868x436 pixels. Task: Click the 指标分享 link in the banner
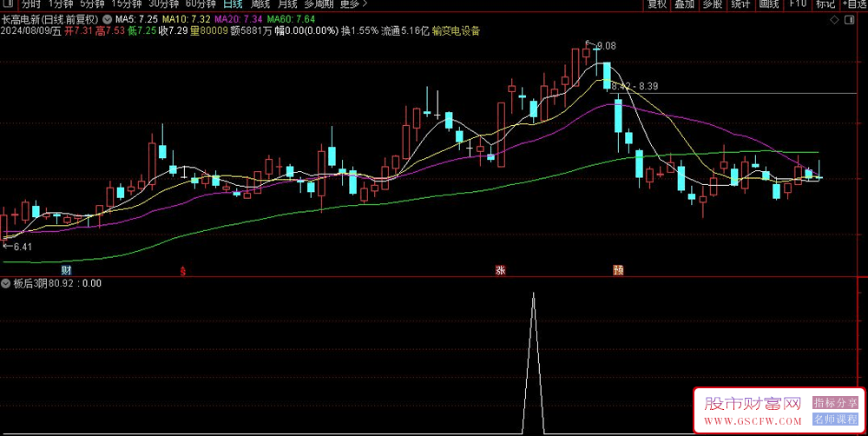[835, 402]
